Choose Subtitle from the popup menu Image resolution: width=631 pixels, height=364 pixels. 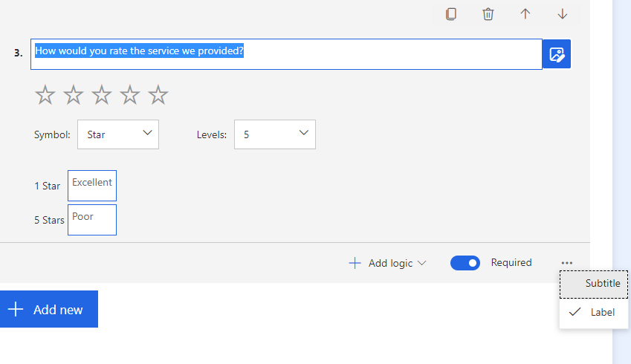coord(594,284)
